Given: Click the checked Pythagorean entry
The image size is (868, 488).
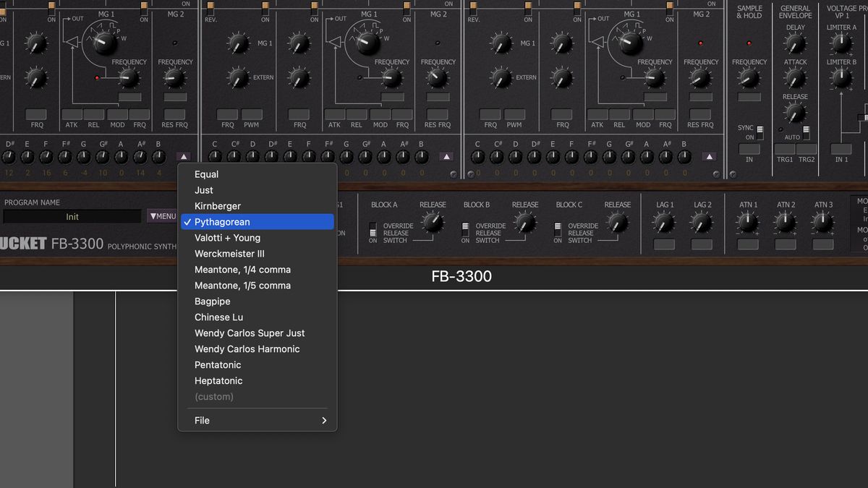Looking at the screenshot, I should (x=257, y=222).
